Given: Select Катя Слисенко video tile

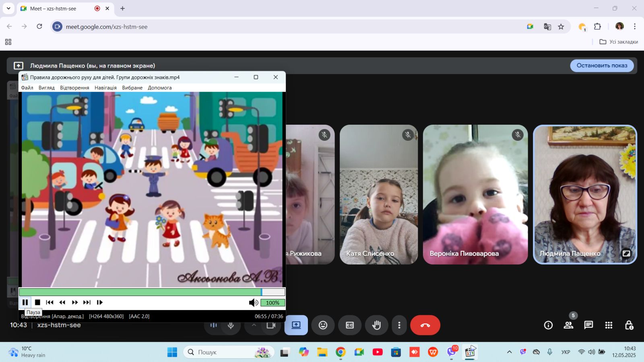Looking at the screenshot, I should 379,195.
